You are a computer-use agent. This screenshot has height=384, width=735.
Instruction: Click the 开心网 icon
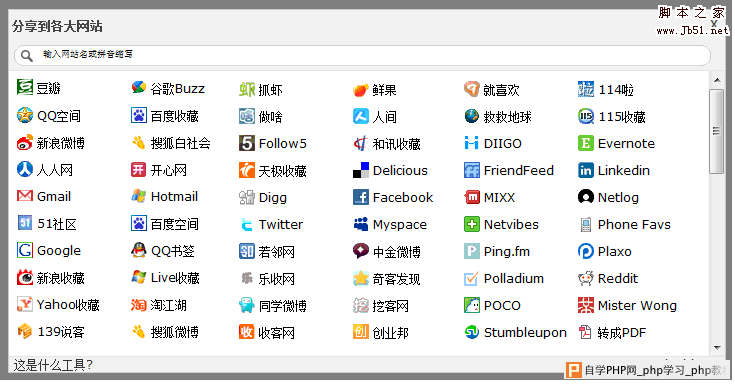point(139,169)
